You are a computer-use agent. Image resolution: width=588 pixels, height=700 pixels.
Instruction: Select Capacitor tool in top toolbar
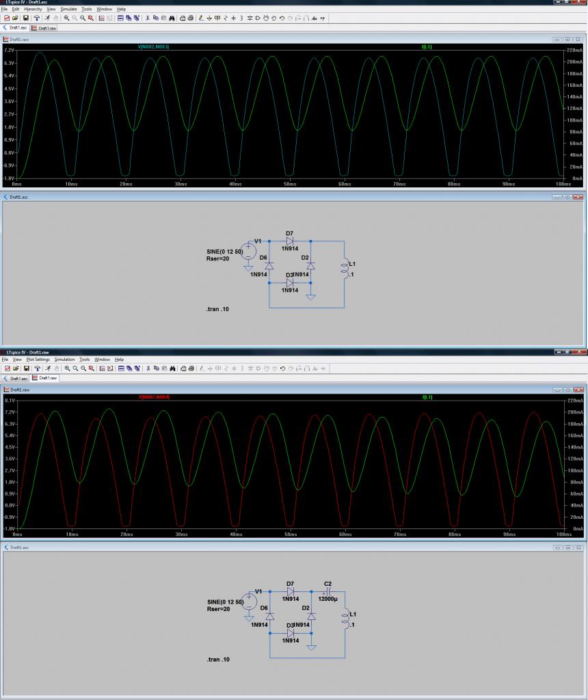coord(234,18)
